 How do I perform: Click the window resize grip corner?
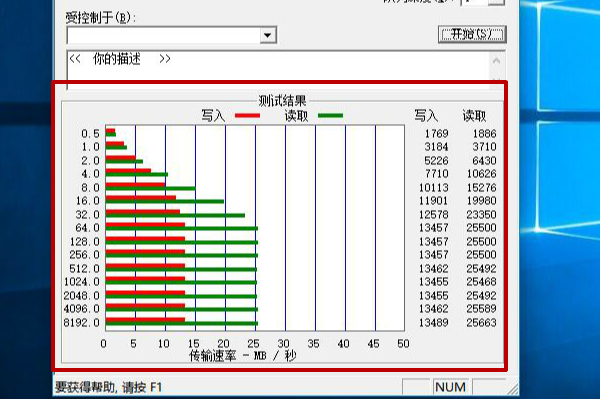512,389
